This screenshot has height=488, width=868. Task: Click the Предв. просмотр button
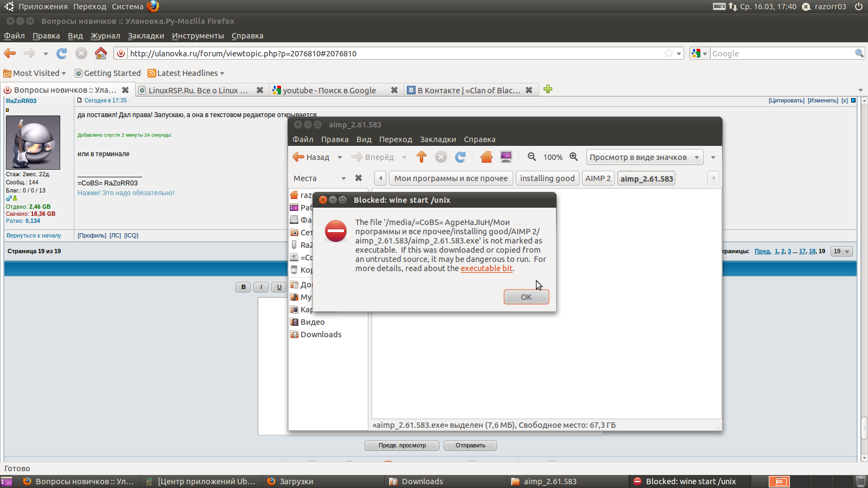[x=402, y=446]
